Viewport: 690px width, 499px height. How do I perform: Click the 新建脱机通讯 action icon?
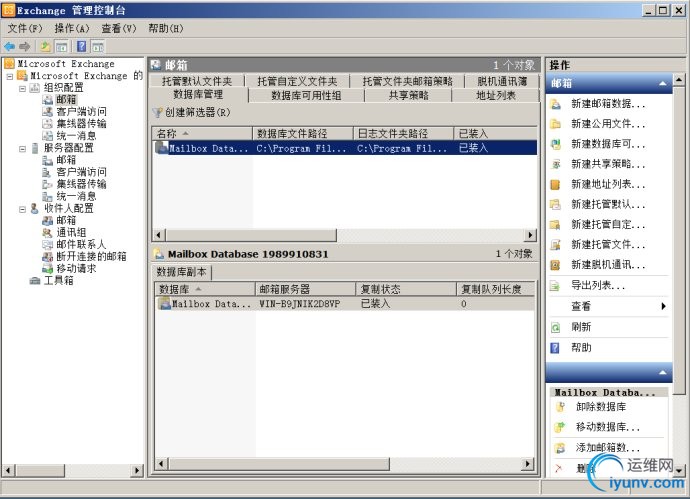556,265
